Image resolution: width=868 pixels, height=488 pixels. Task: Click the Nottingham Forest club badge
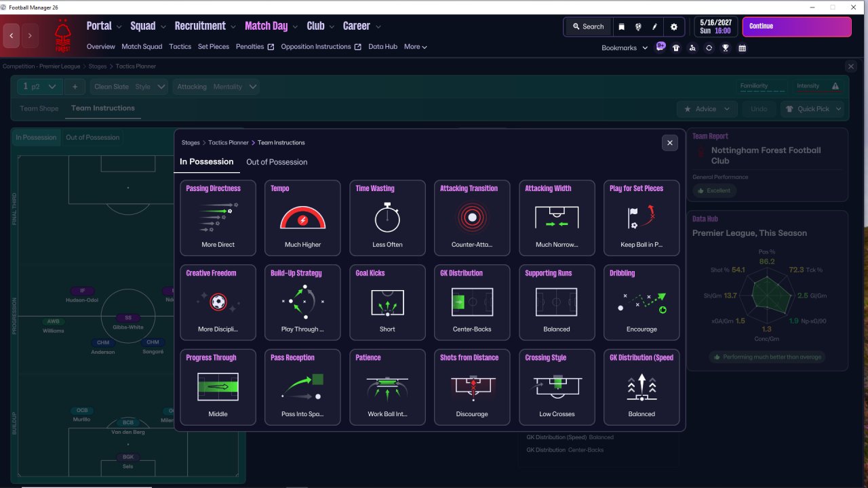62,36
